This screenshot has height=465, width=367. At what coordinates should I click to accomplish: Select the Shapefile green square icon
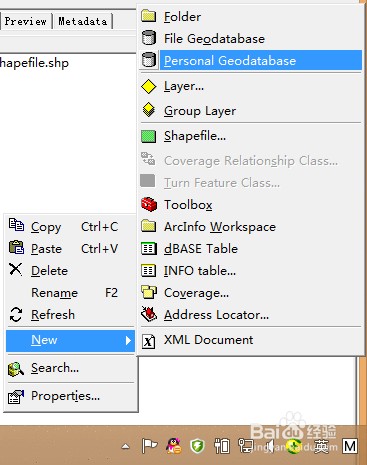148,136
